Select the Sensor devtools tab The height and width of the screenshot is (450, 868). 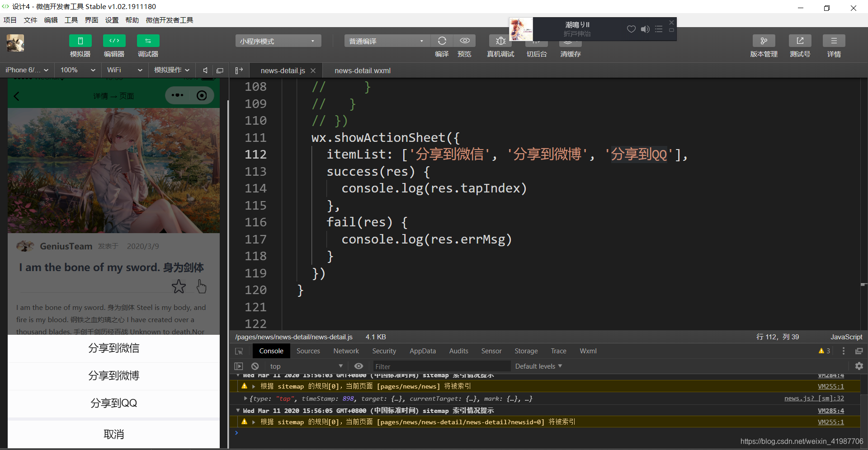pyautogui.click(x=491, y=351)
